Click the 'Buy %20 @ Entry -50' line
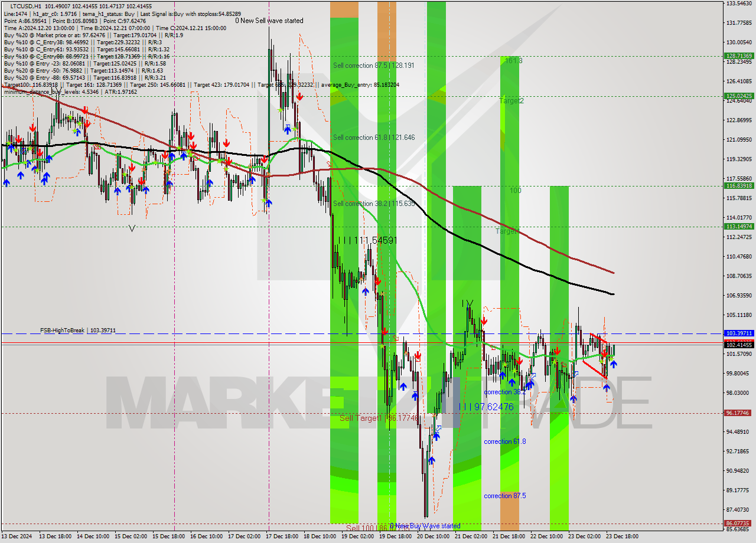The image size is (756, 543). (85, 71)
